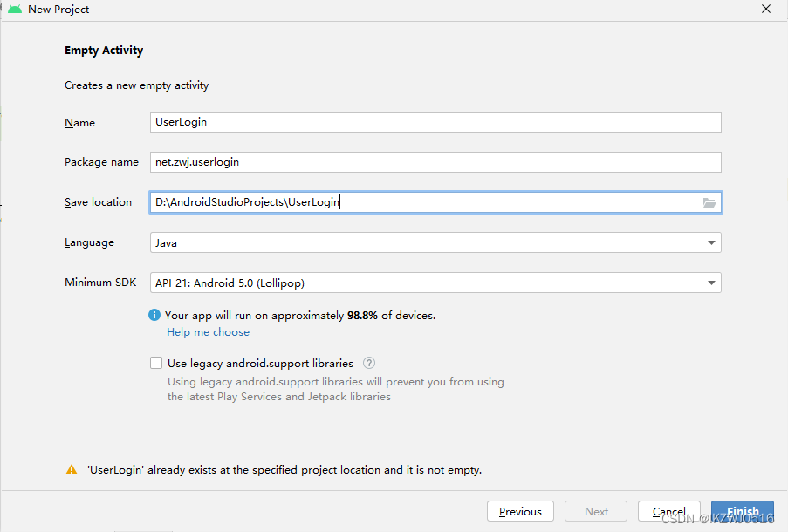Go back with the Previous button
Viewport: 788px width, 532px height.
pyautogui.click(x=520, y=512)
